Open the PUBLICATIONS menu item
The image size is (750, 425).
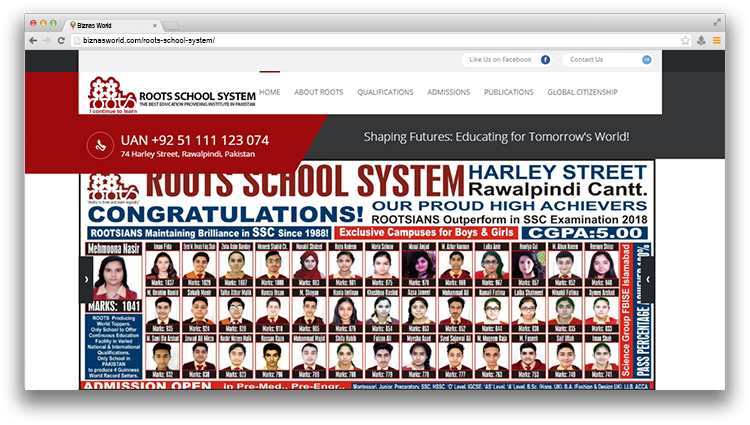[508, 92]
